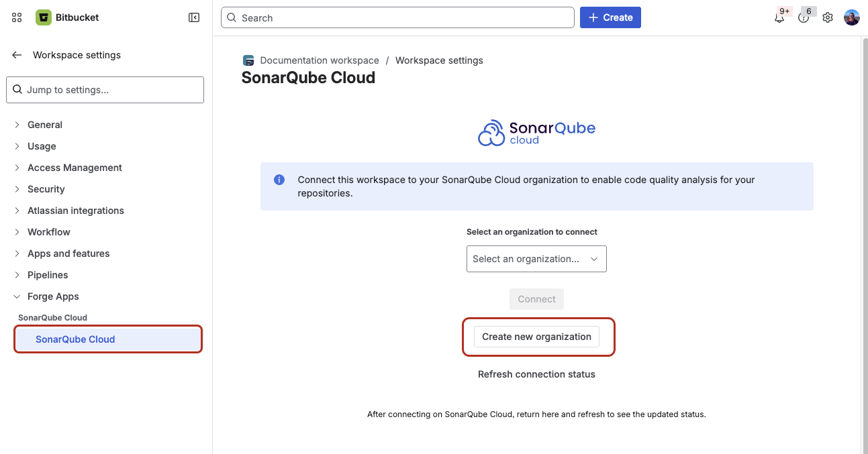Click the Documentation workspace icon in breadcrumb

pyautogui.click(x=248, y=60)
